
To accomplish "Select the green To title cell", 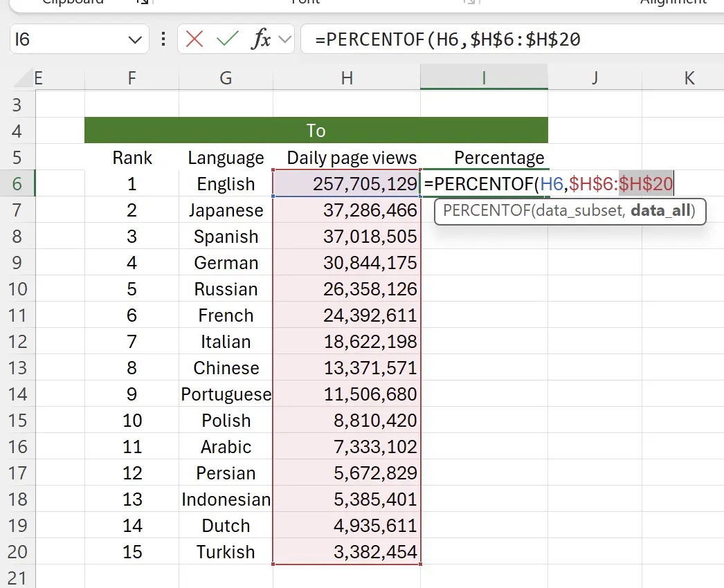I will (316, 130).
